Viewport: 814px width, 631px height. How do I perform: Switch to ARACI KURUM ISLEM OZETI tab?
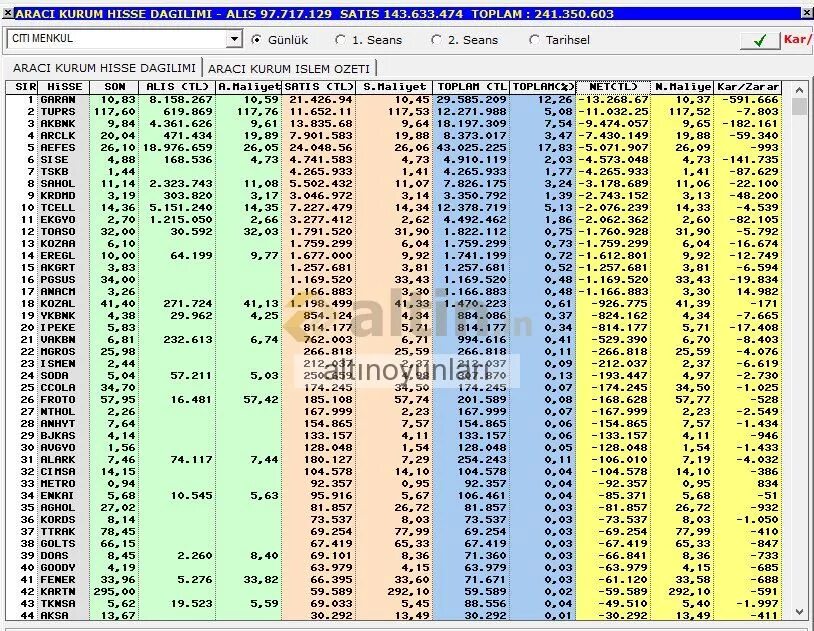289,69
